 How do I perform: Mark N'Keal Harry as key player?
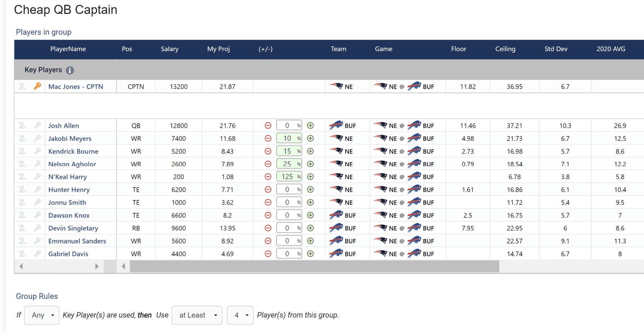click(38, 177)
